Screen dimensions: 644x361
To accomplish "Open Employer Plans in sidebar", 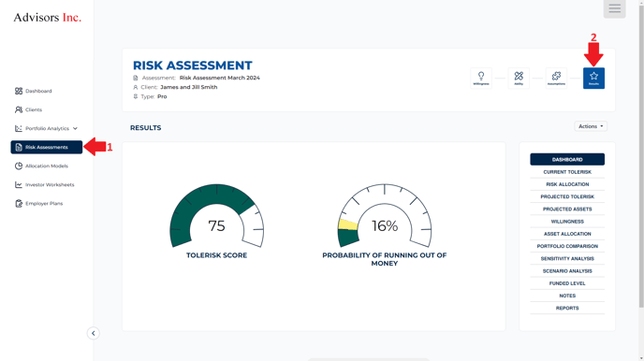I will point(39,204).
